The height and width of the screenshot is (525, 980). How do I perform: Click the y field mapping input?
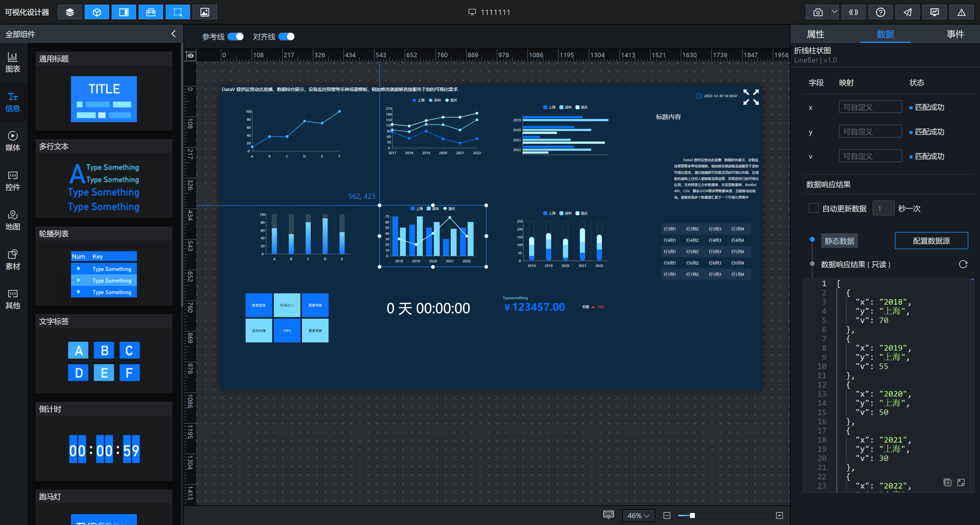point(870,131)
